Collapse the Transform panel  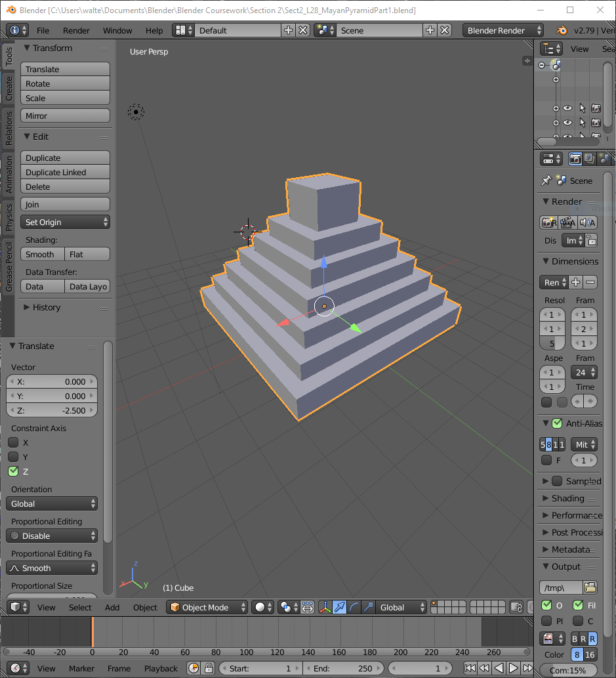click(26, 48)
